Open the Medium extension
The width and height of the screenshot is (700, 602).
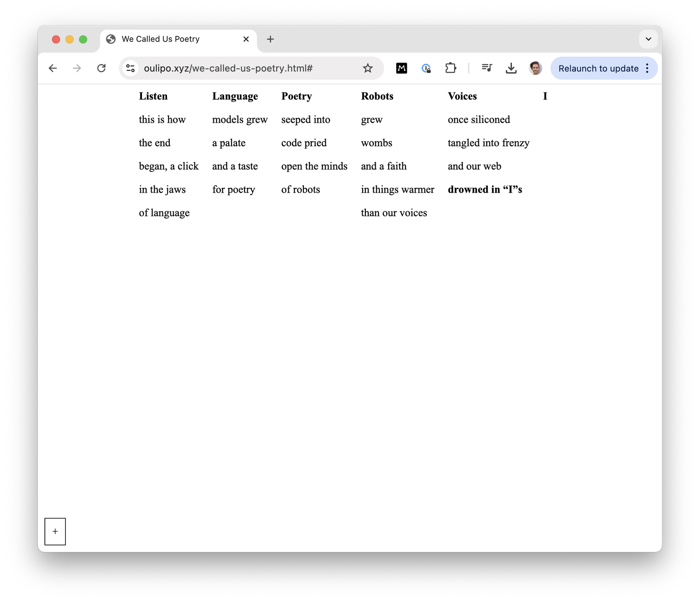(401, 68)
